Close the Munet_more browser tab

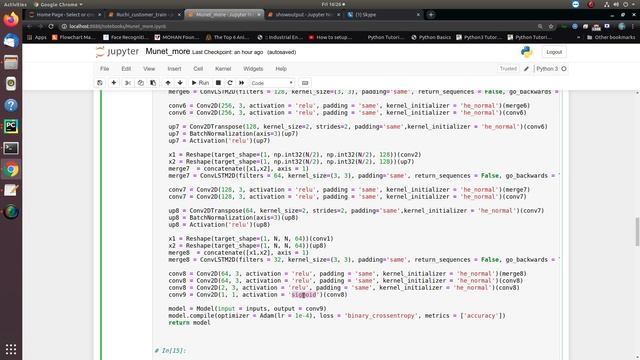point(258,15)
